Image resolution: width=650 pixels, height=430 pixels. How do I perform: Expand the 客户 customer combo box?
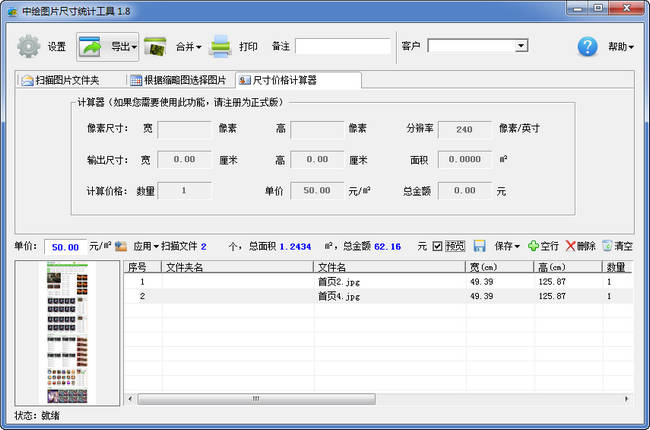(521, 46)
